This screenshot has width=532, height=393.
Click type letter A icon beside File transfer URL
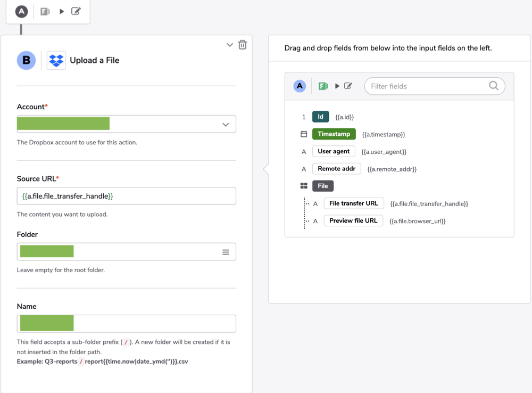pyautogui.click(x=315, y=204)
